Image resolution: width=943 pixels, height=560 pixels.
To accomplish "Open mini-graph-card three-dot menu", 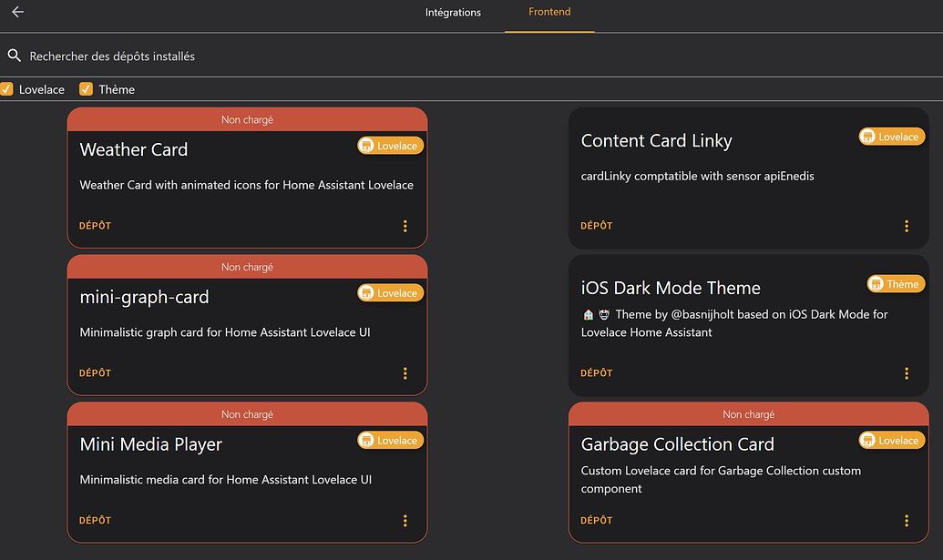I will coord(405,373).
